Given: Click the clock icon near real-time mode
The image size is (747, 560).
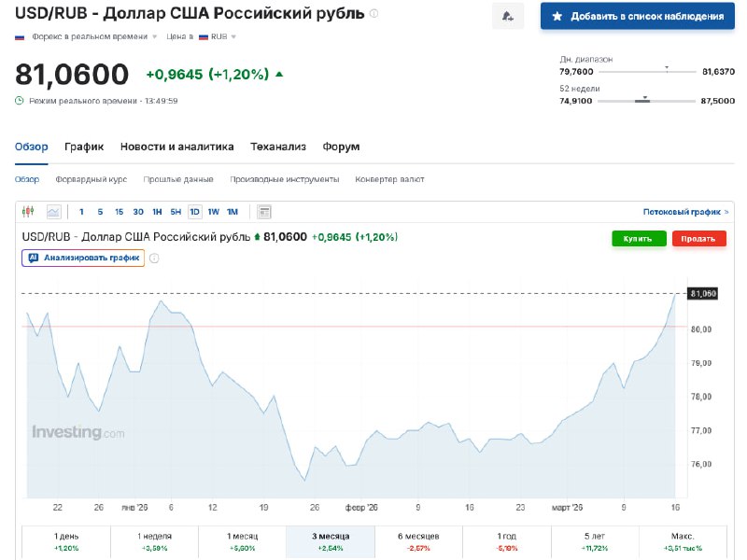Looking at the screenshot, I should pyautogui.click(x=20, y=101).
